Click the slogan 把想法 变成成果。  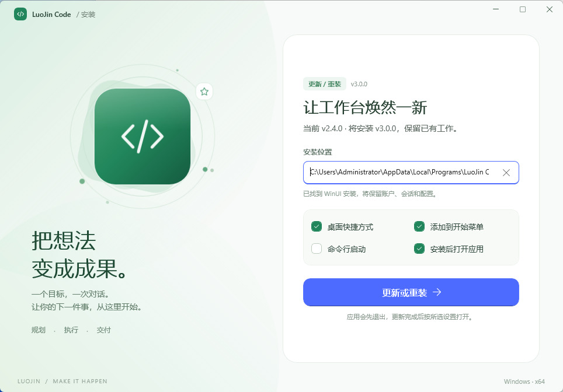[x=79, y=255]
